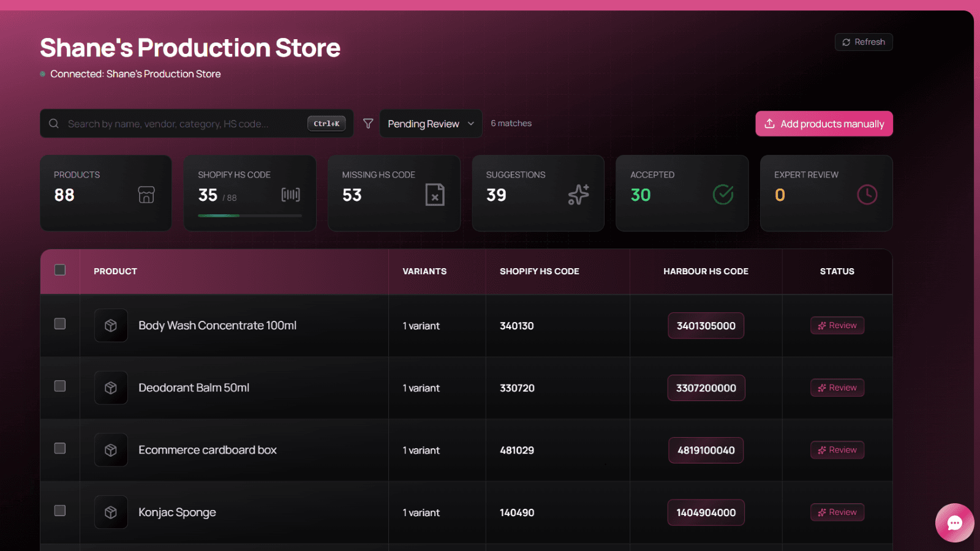Screen dimensions: 980x551
Task: Select the Accepted stat card
Action: (x=682, y=193)
